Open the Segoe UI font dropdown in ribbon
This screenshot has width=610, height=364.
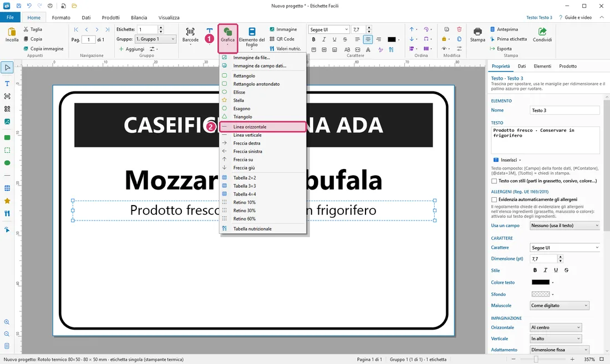[329, 29]
